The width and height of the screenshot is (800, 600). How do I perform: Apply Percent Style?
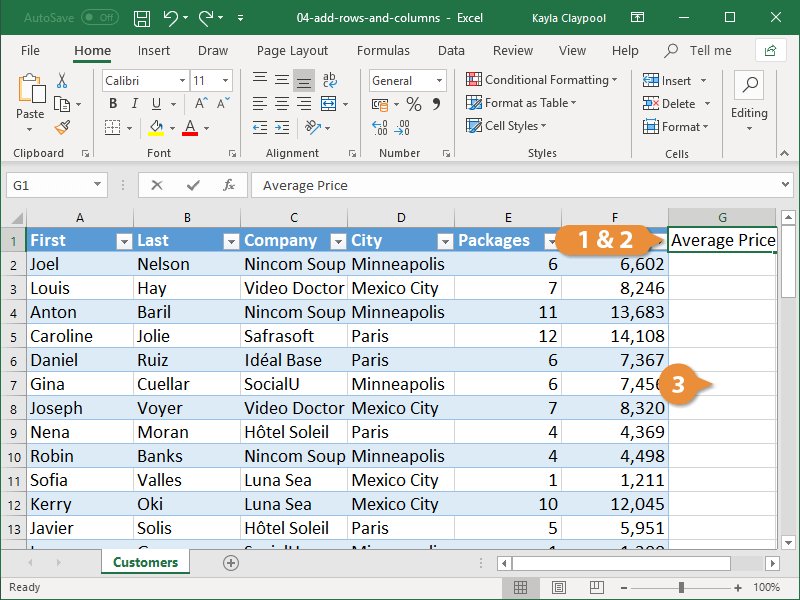click(x=414, y=104)
